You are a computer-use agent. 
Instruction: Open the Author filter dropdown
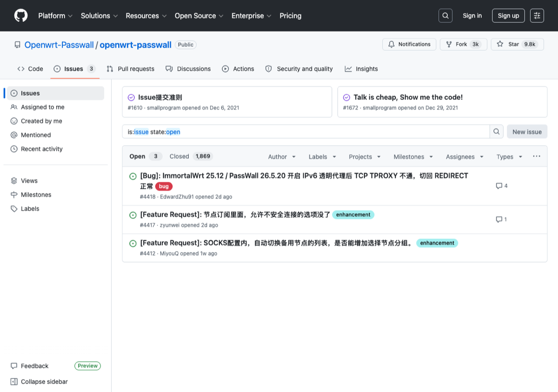coord(282,157)
